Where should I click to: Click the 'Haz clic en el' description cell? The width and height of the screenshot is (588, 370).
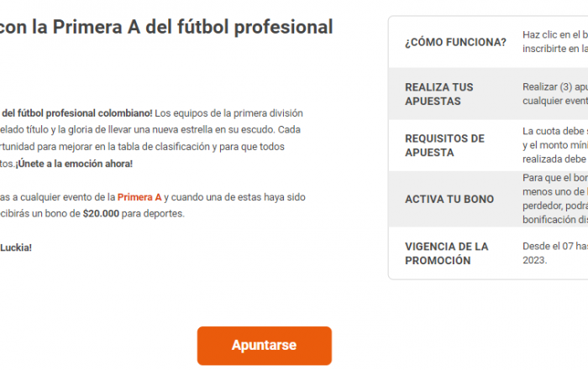tap(554, 42)
